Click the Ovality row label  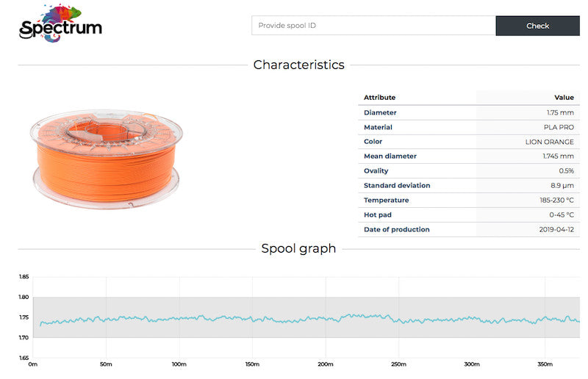point(376,171)
